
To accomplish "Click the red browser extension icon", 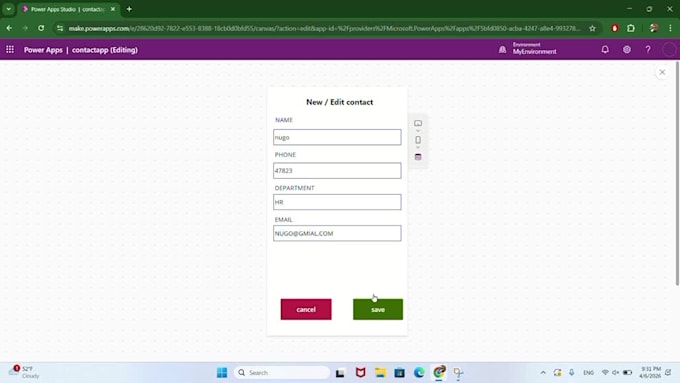I will 615,28.
